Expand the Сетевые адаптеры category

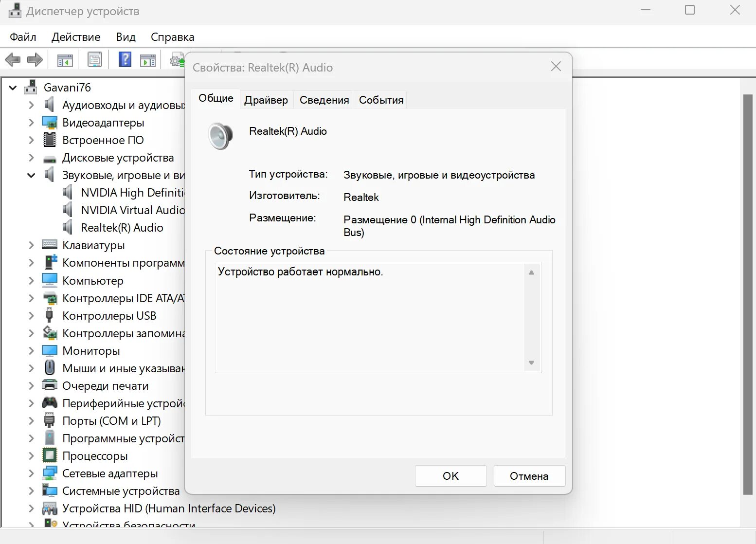(x=31, y=473)
